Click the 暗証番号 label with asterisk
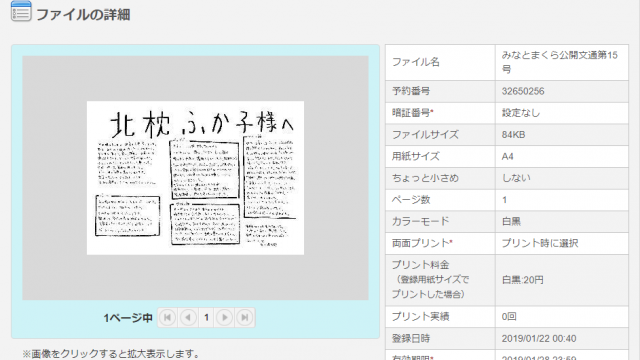This screenshot has height=360, width=640. [413, 113]
